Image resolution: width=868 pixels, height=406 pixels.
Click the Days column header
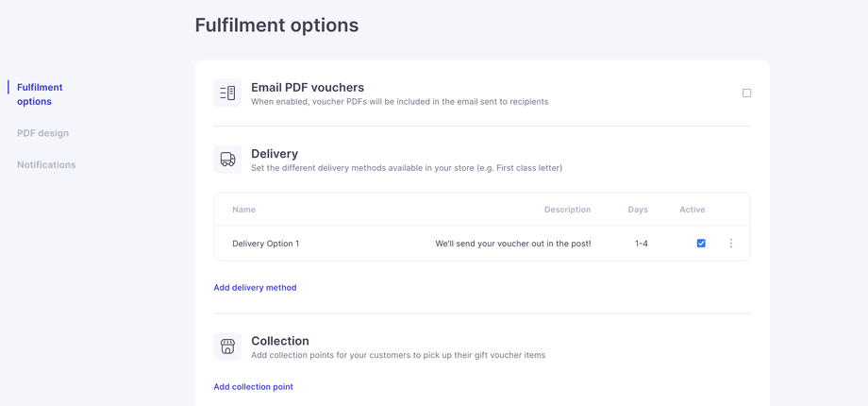(638, 210)
